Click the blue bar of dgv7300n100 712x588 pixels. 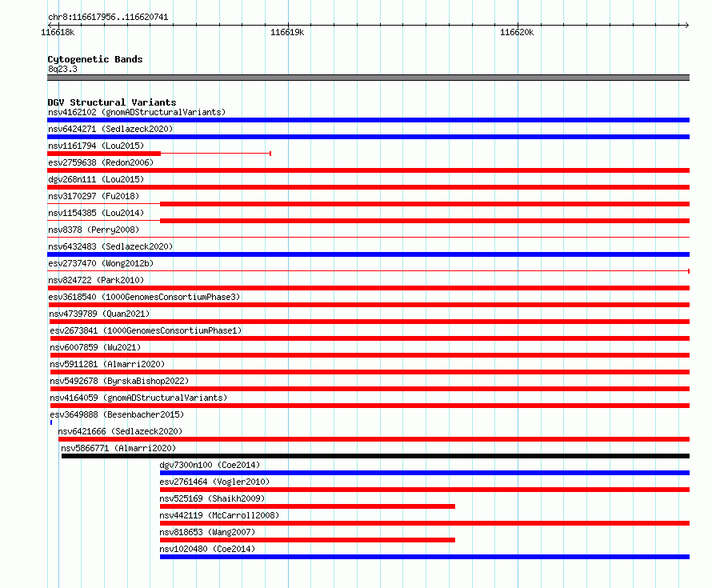425,473
